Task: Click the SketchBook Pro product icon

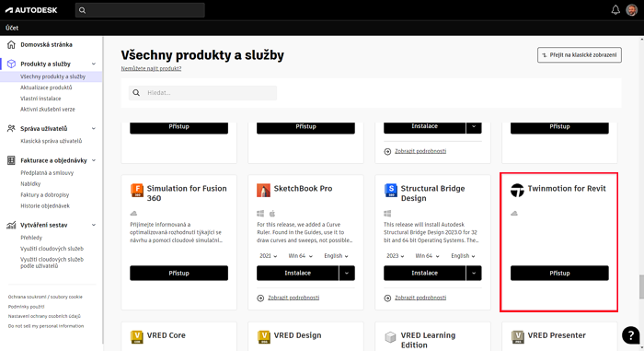Action: pyautogui.click(x=263, y=190)
